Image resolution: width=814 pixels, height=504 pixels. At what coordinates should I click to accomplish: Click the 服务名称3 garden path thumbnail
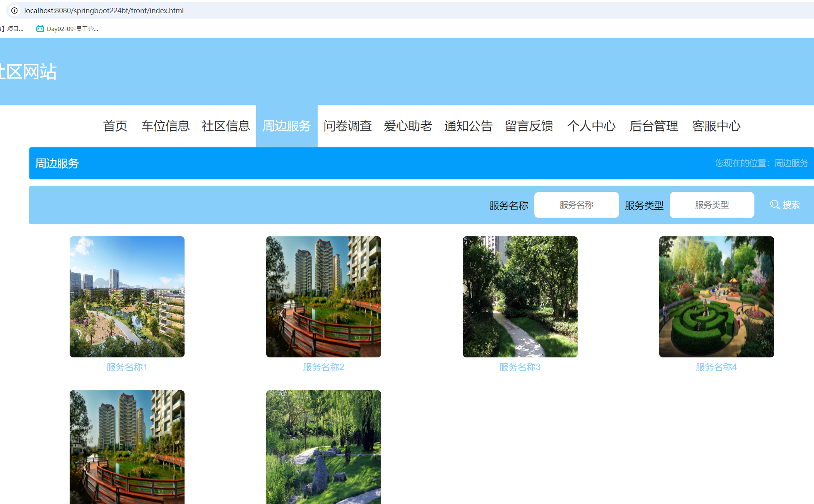tap(520, 297)
